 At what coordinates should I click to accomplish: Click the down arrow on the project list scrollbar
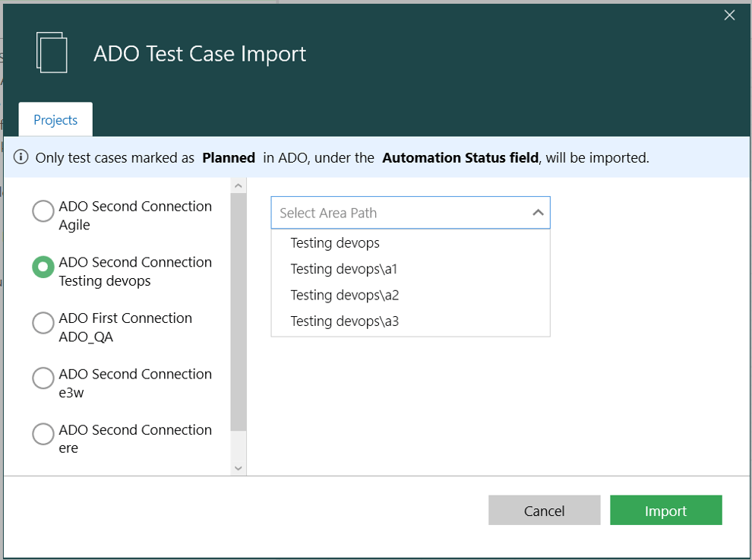(x=238, y=467)
